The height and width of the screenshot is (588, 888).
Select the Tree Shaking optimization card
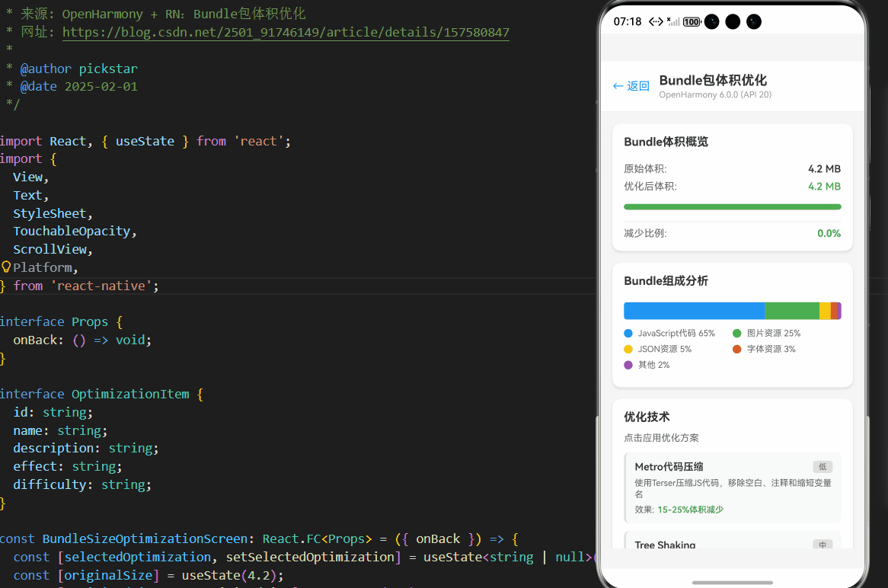click(733, 541)
